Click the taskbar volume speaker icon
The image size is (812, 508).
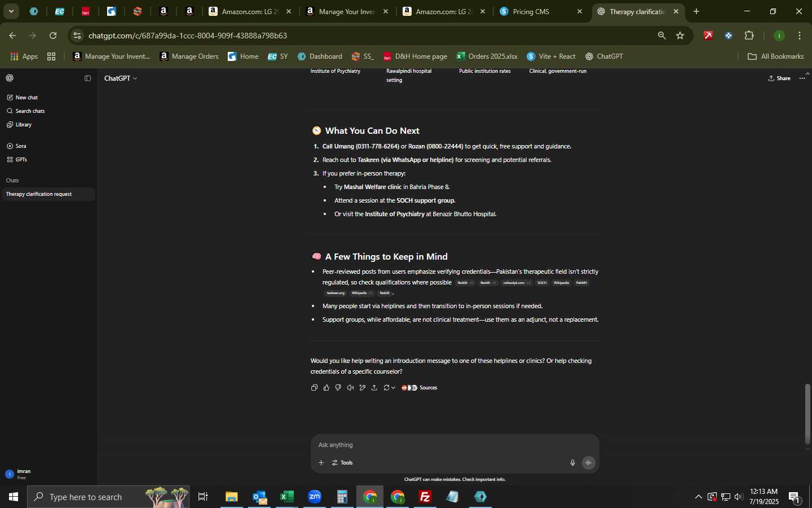tap(739, 497)
